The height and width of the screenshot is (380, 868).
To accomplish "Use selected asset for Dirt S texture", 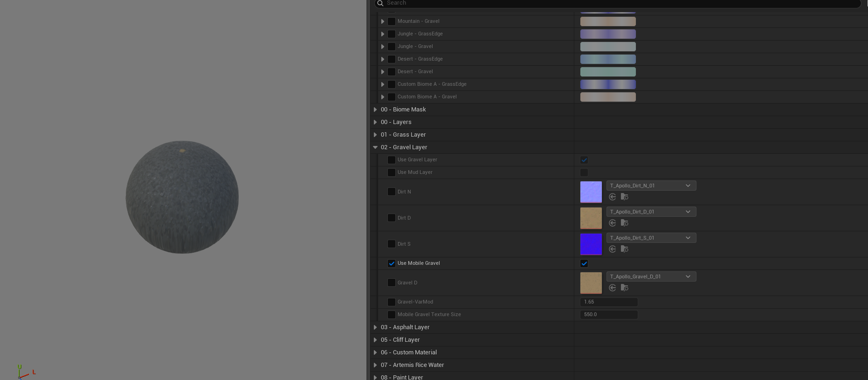I will tap(613, 249).
